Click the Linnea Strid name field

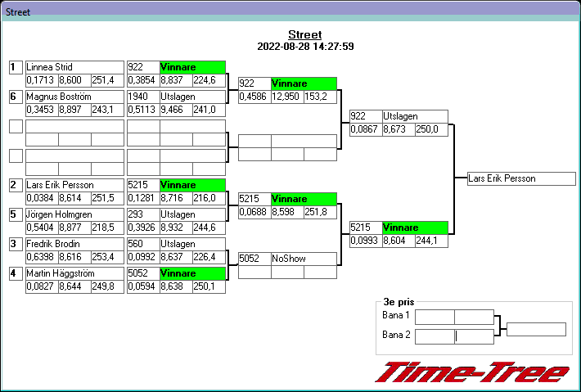pos(74,67)
